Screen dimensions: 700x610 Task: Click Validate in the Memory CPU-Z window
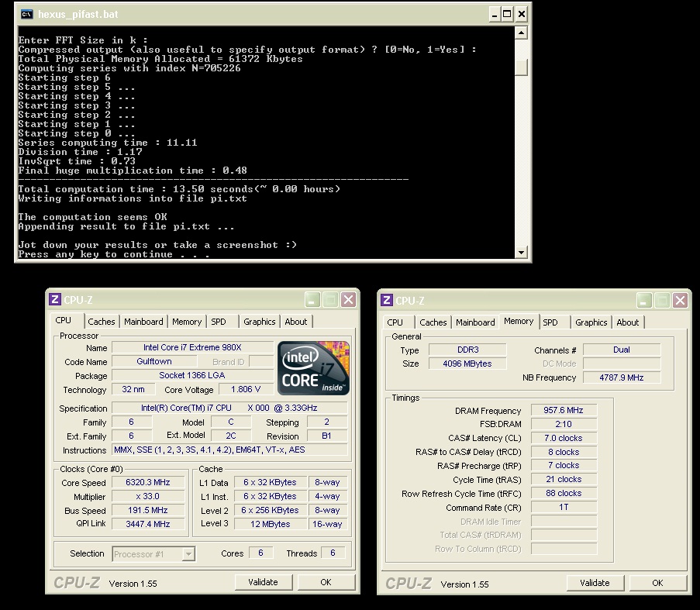pyautogui.click(x=595, y=583)
